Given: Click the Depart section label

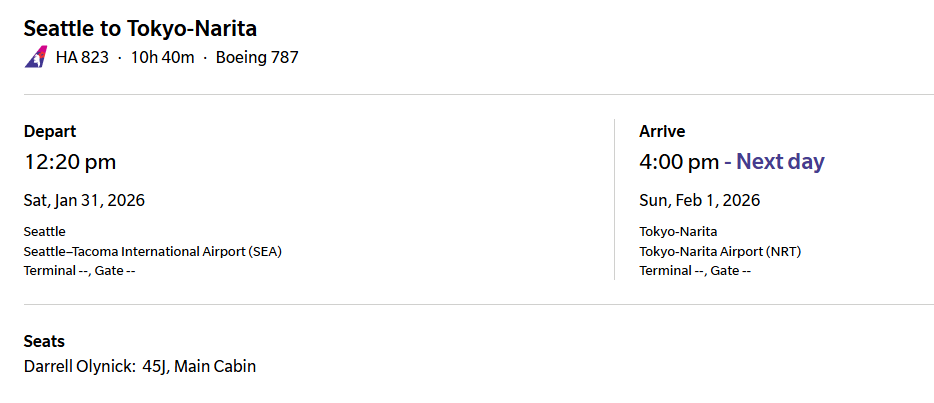Looking at the screenshot, I should [x=50, y=131].
